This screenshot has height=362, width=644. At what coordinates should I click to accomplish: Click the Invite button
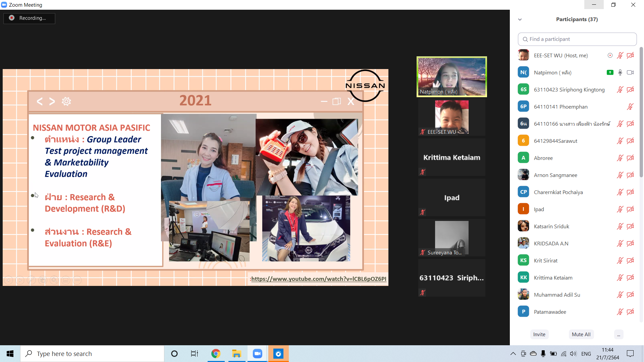[x=539, y=335]
